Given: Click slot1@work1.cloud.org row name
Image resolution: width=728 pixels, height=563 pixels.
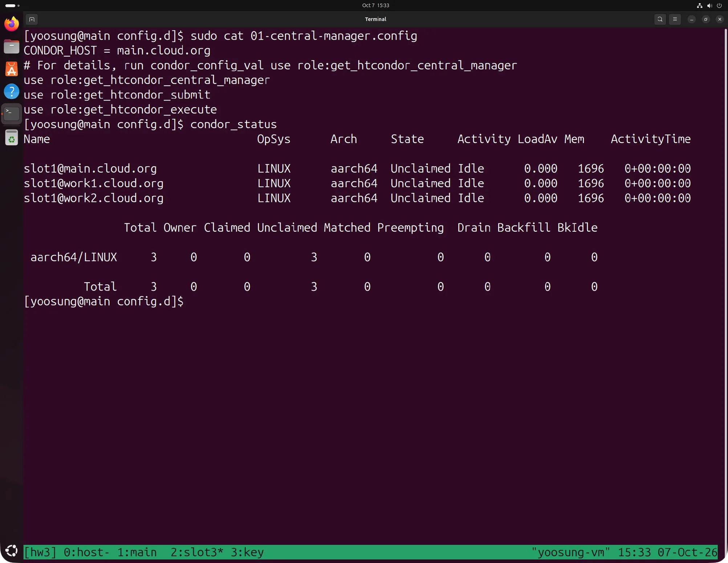Looking at the screenshot, I should point(93,183).
